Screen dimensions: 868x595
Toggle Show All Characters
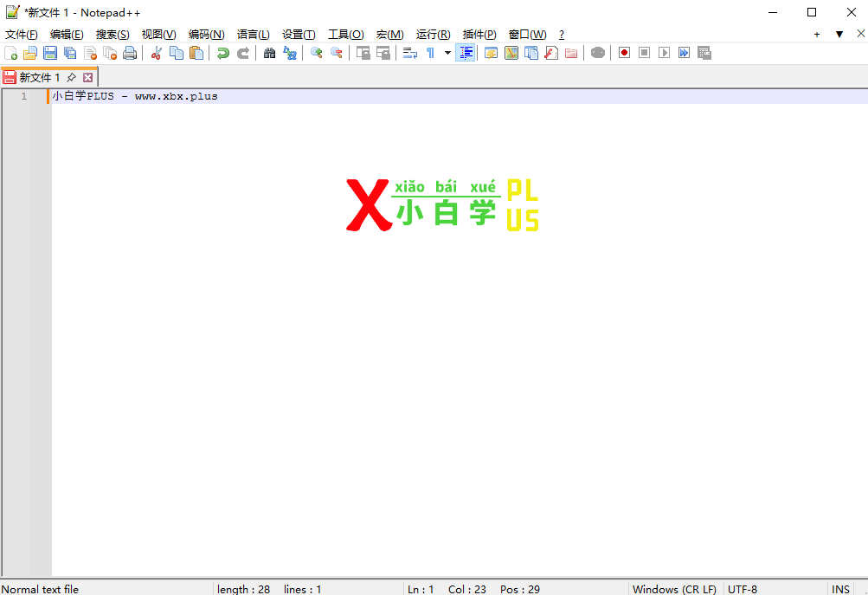[429, 52]
